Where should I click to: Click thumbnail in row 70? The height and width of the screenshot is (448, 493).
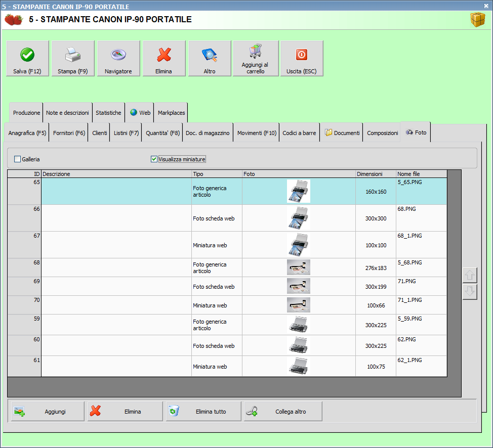pyautogui.click(x=298, y=305)
